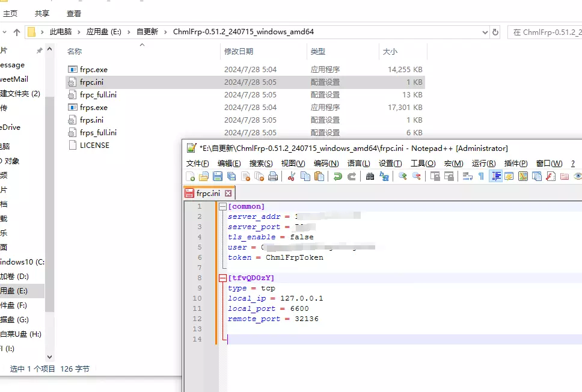Click the Close document toolbar icon
The image size is (582, 392).
(245, 176)
